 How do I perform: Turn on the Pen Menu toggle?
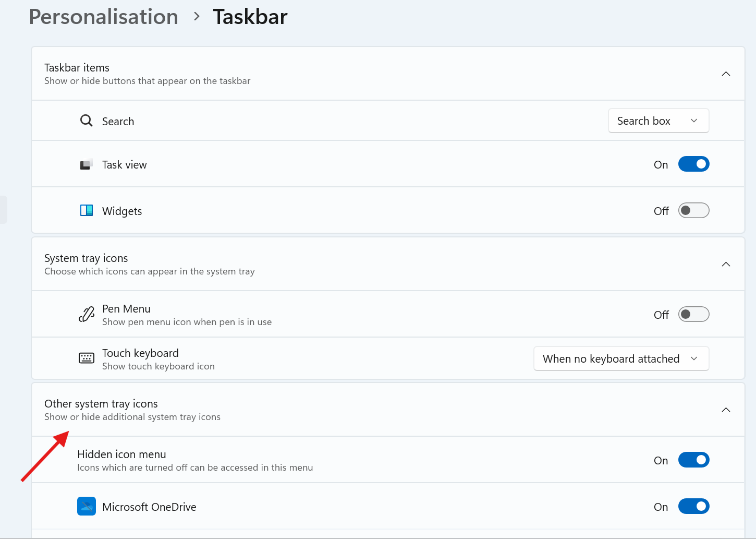(693, 314)
